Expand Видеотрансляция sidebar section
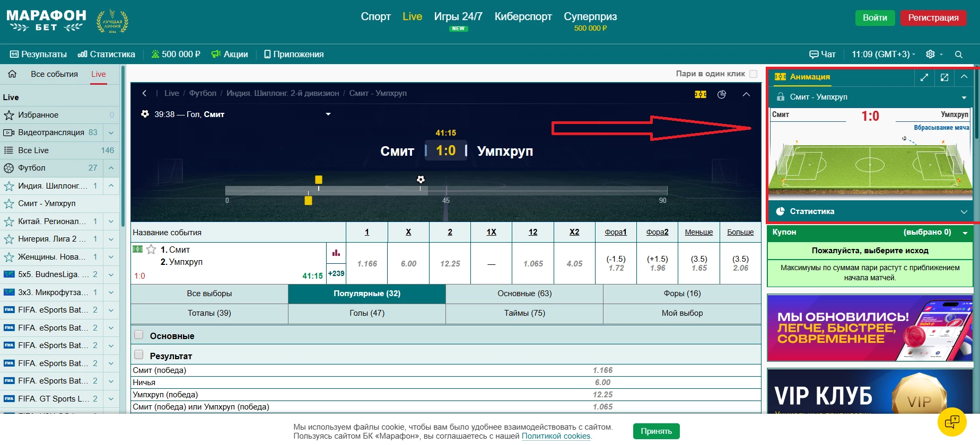 click(111, 132)
